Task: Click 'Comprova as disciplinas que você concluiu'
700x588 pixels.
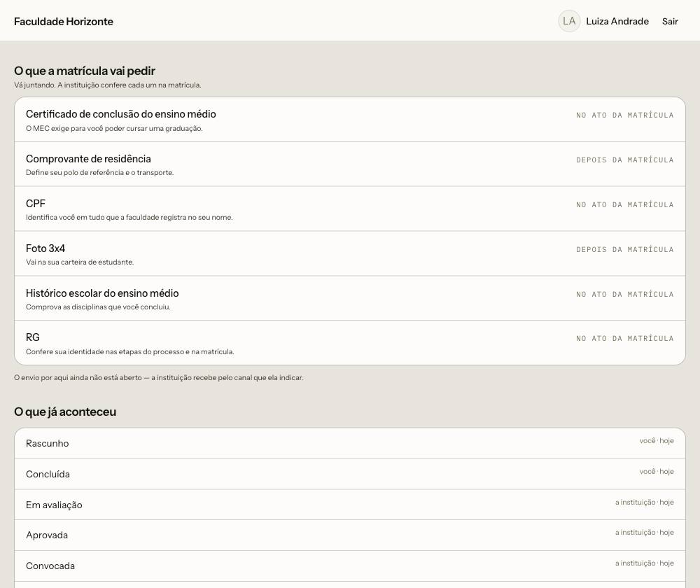Action: tap(98, 307)
